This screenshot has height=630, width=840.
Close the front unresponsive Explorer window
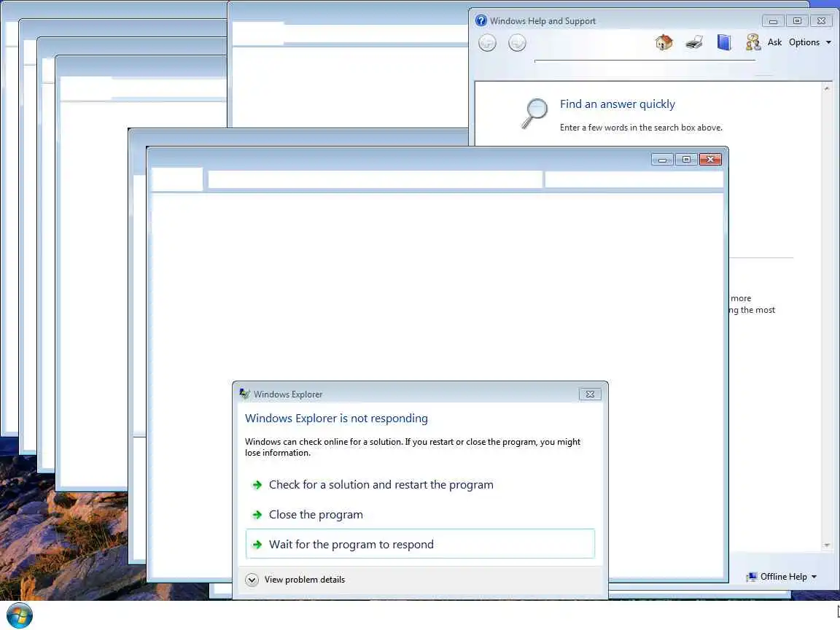710,159
